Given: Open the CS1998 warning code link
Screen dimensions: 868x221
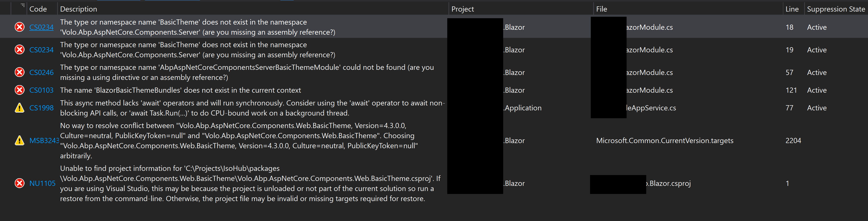Looking at the screenshot, I should click(41, 108).
